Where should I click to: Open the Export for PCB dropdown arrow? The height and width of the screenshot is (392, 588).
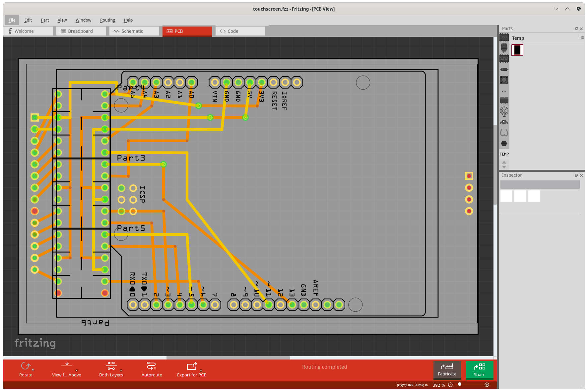point(200,370)
